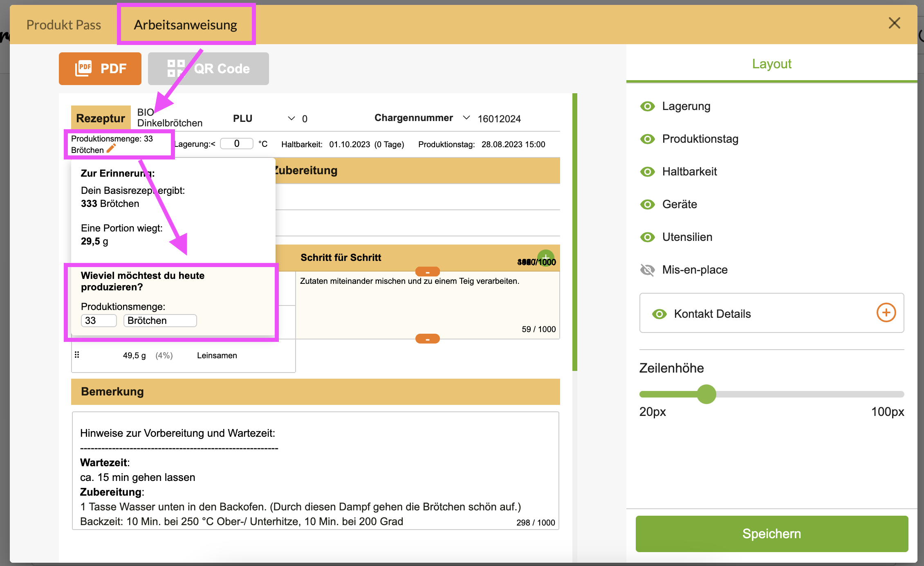Click the drag handle beside Leinsamen
This screenshot has width=924, height=566.
77,355
